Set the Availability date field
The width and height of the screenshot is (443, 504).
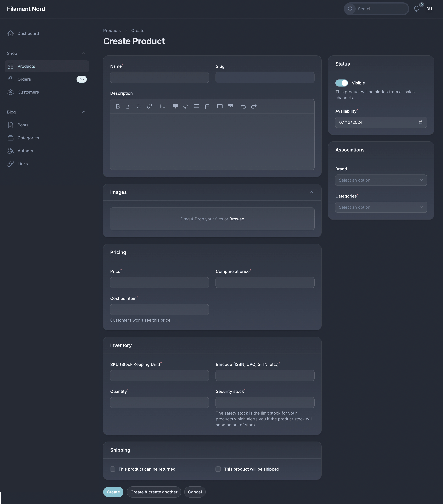(381, 122)
